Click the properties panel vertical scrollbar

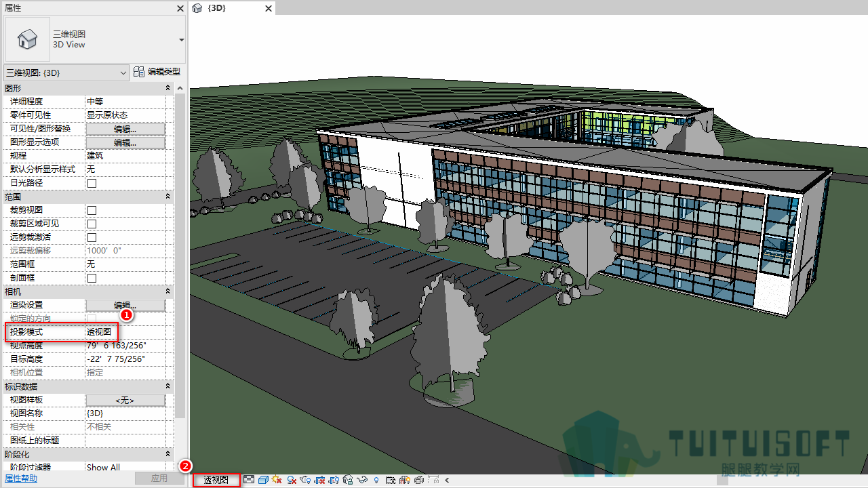[x=180, y=258]
